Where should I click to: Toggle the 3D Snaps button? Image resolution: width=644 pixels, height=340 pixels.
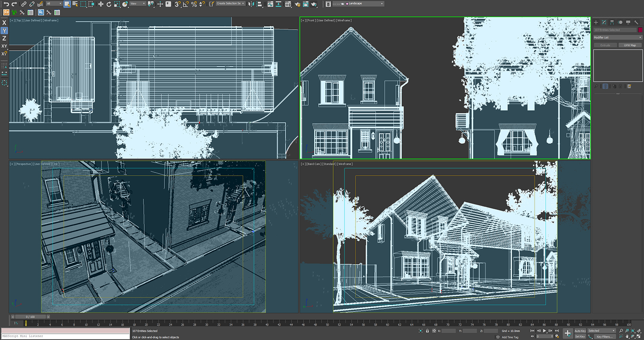coord(178,4)
